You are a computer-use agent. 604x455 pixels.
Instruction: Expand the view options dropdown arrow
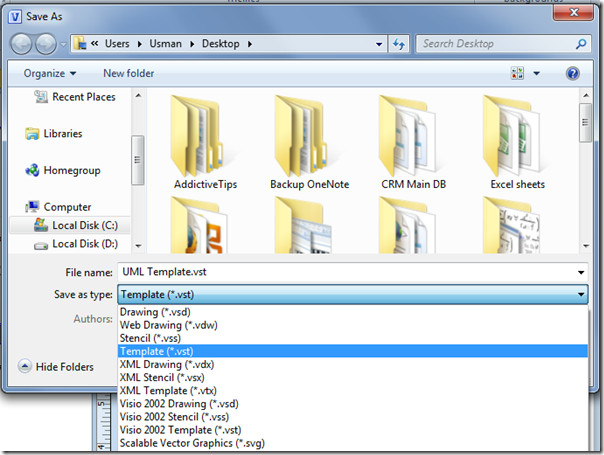tap(536, 73)
